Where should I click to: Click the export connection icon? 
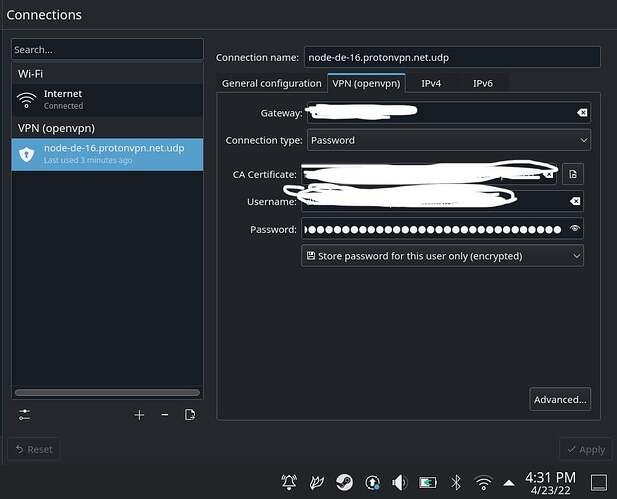tap(190, 415)
